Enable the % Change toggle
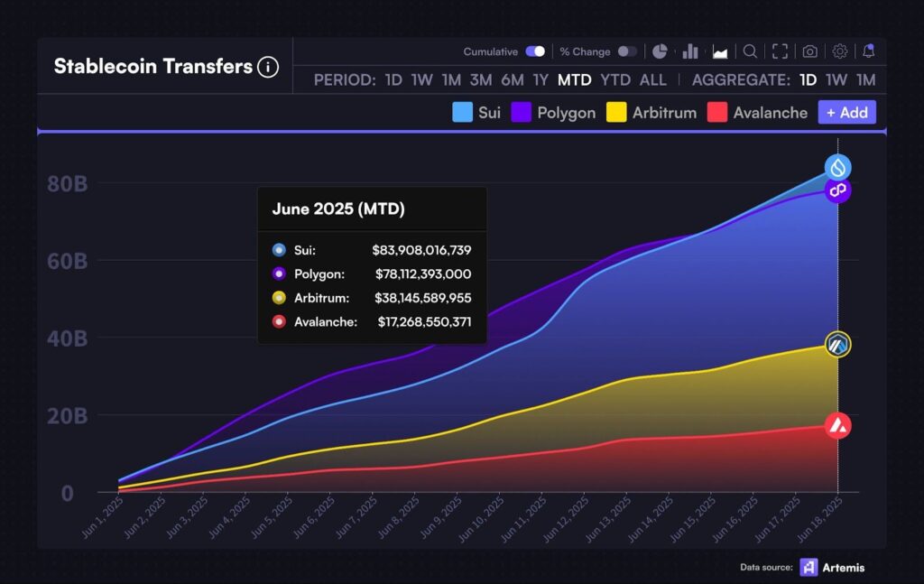The width and height of the screenshot is (924, 584). point(627,51)
